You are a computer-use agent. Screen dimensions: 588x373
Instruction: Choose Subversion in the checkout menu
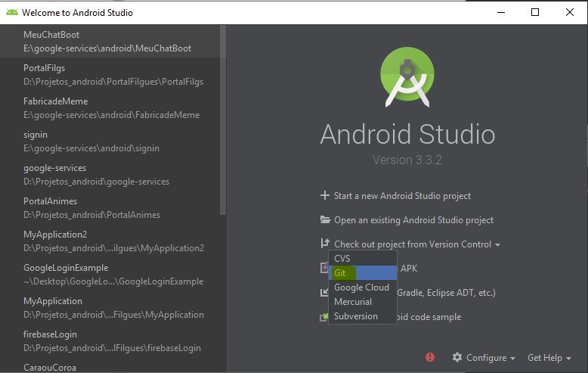[363, 316]
